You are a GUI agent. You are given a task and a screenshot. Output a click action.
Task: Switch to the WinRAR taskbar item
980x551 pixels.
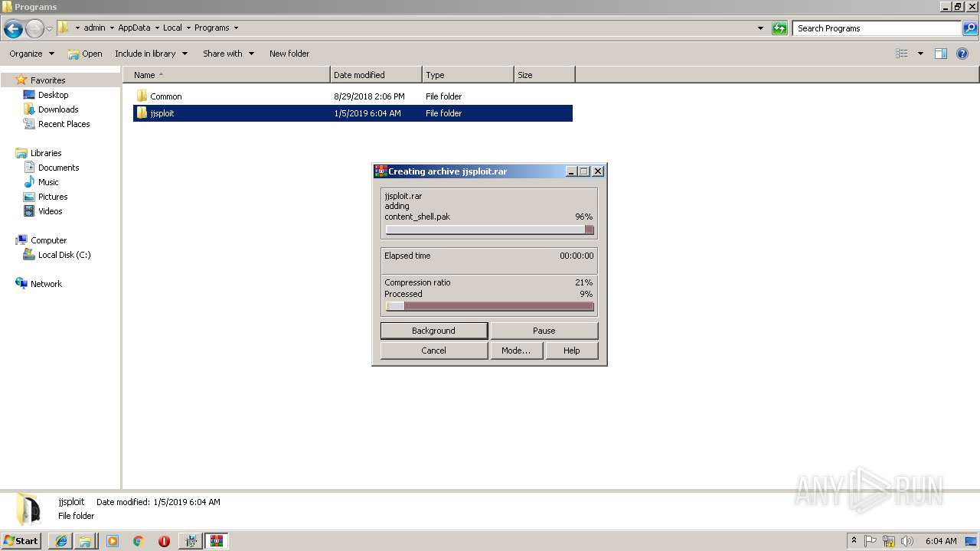click(x=216, y=541)
